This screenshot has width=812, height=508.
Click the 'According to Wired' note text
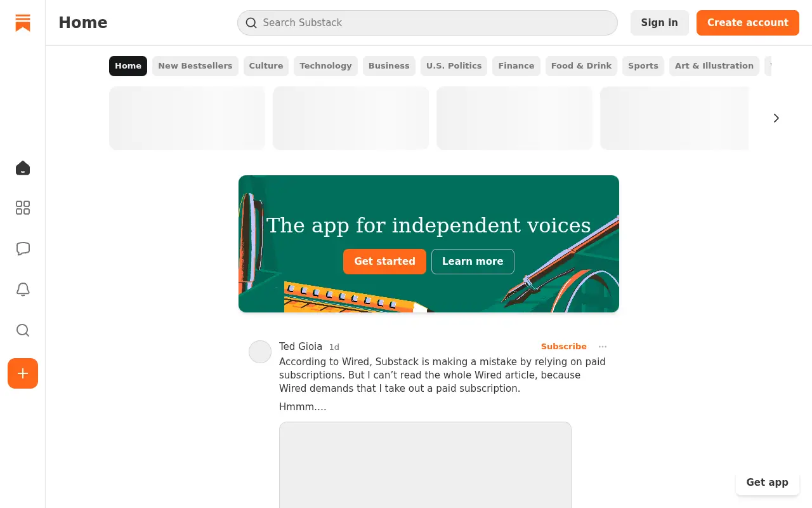pyautogui.click(x=442, y=375)
